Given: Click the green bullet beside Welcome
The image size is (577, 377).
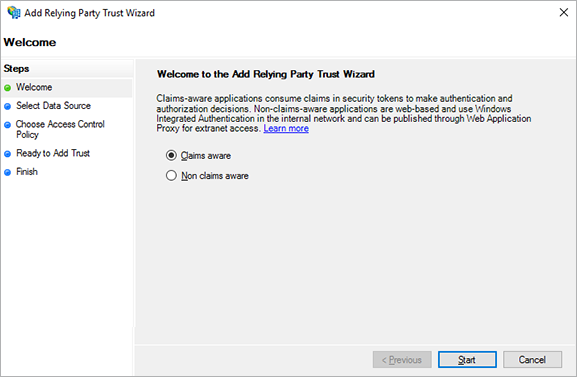Looking at the screenshot, I should 7,88.
